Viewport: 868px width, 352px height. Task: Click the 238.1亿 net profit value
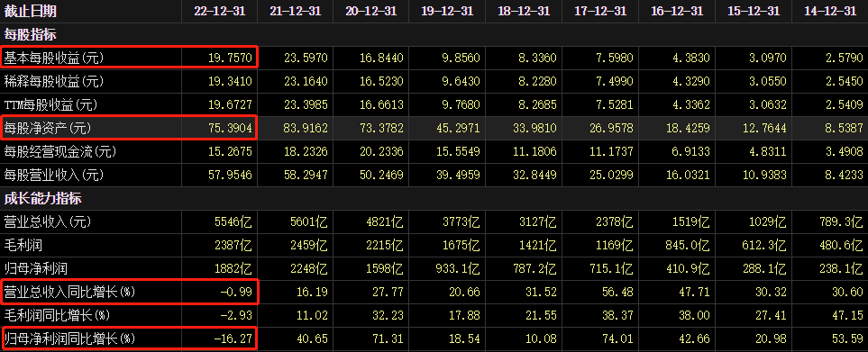tap(841, 269)
